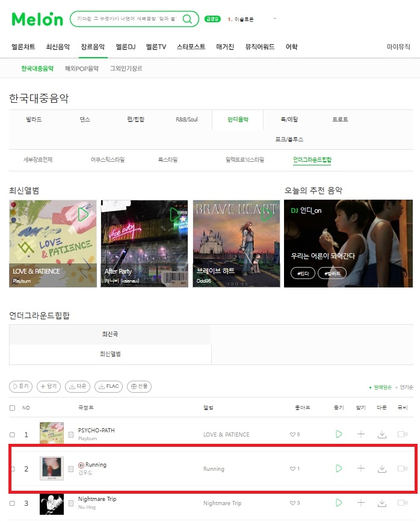Open music video icon for PSYCHO-PATH
420x522 pixels.
401,434
